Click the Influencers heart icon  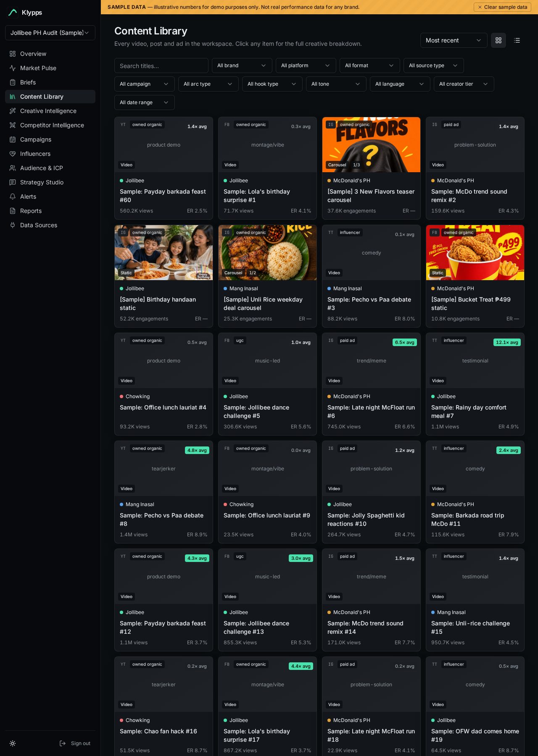[x=13, y=154]
